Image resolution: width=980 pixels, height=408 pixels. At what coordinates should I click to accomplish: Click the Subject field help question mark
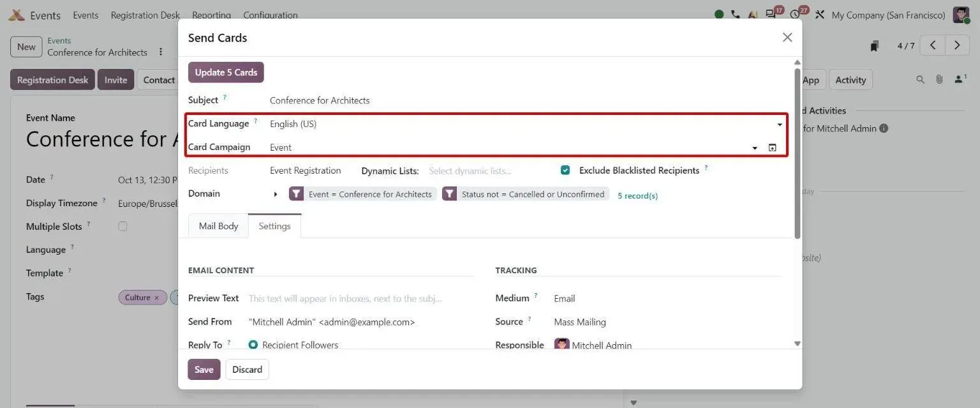click(x=225, y=98)
